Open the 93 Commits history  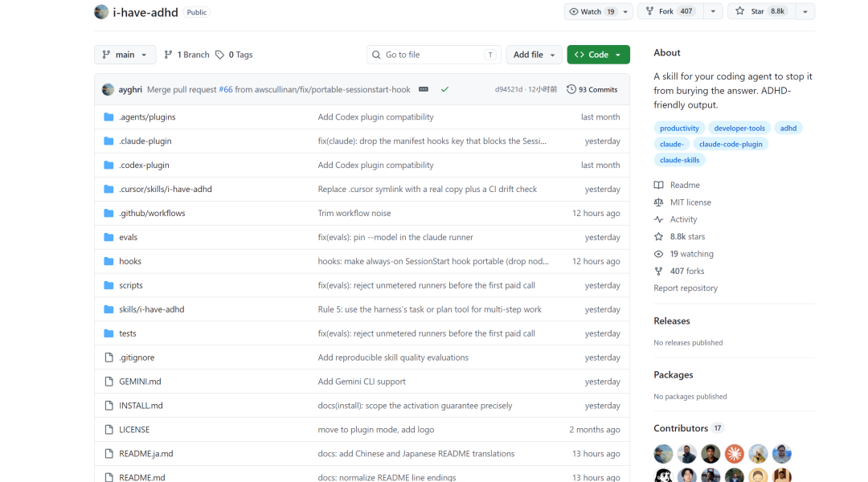click(592, 89)
